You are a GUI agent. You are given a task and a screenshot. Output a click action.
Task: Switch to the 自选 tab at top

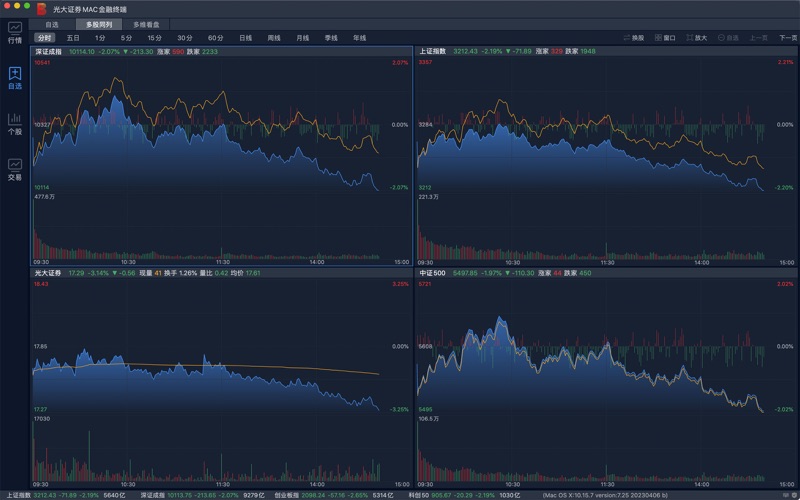(52, 23)
